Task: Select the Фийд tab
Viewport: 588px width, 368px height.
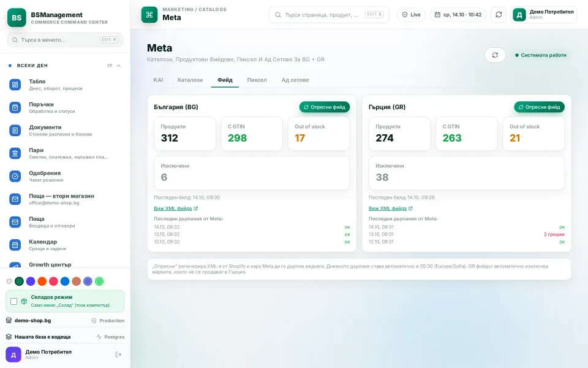Action: [x=225, y=80]
